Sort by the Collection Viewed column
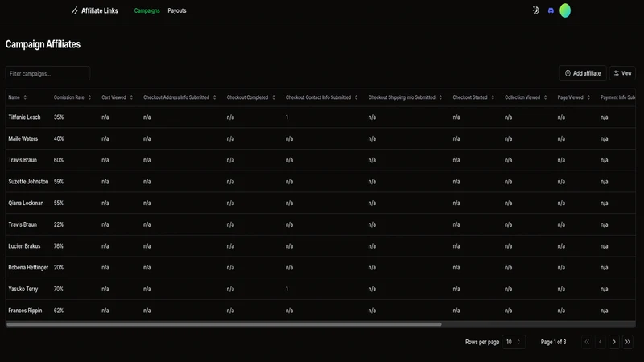The height and width of the screenshot is (362, 644). 526,97
